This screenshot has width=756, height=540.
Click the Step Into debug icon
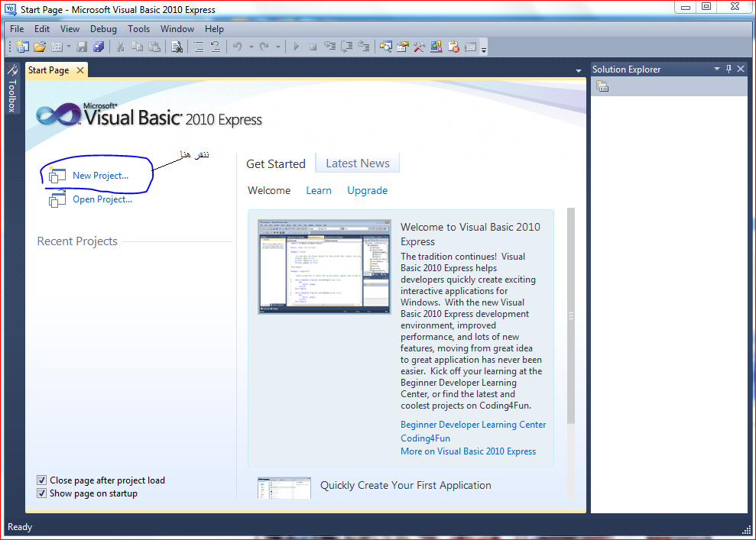point(329,47)
